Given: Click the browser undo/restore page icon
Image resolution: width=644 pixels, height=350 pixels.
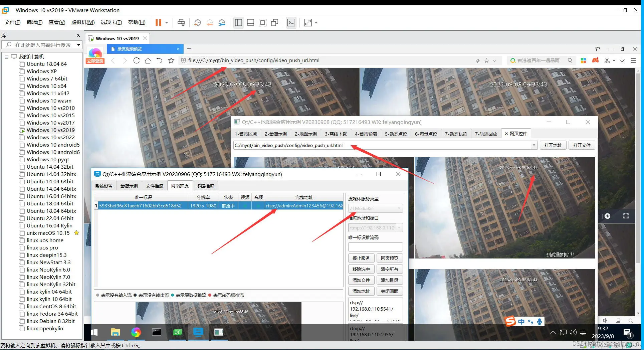Looking at the screenshot, I should [159, 60].
